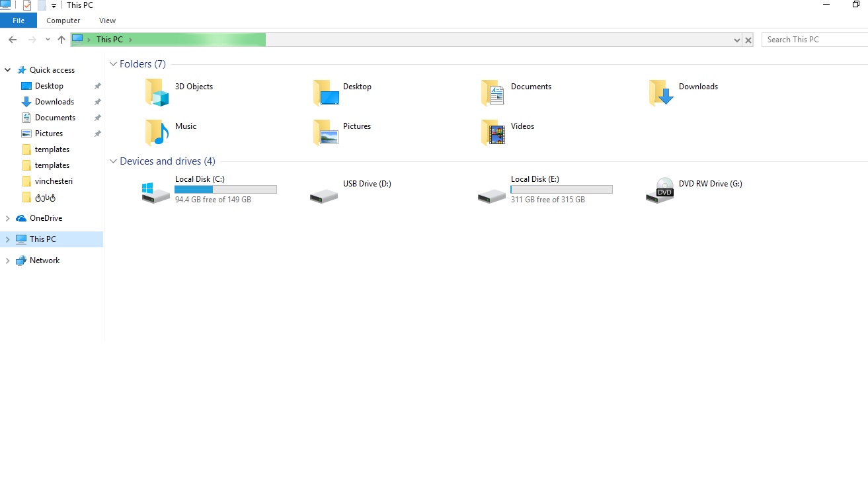Expand the This PC node in the navigation pane
Viewport: 868px width, 482px height.
click(8, 239)
